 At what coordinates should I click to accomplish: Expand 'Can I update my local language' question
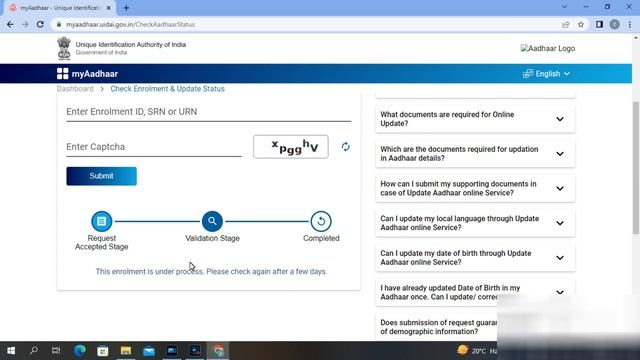475,223
